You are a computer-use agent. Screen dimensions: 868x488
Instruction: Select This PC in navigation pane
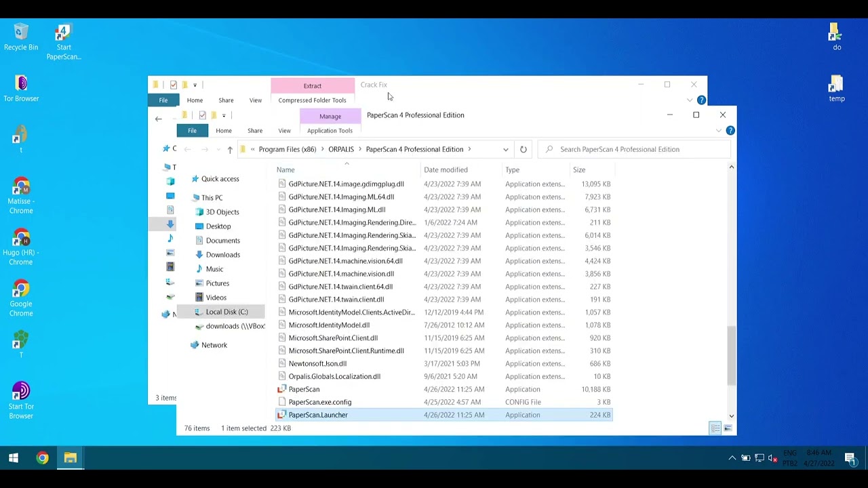pos(212,198)
